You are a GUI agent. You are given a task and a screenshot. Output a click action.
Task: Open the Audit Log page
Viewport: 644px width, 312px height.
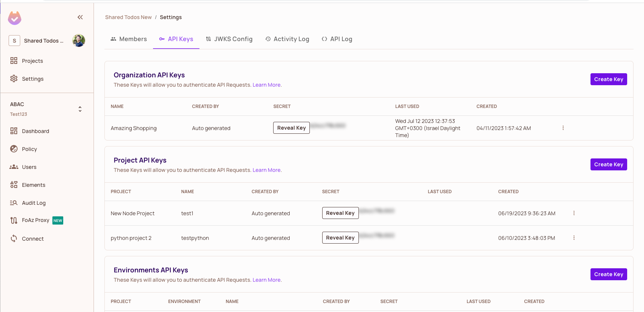(x=28, y=203)
